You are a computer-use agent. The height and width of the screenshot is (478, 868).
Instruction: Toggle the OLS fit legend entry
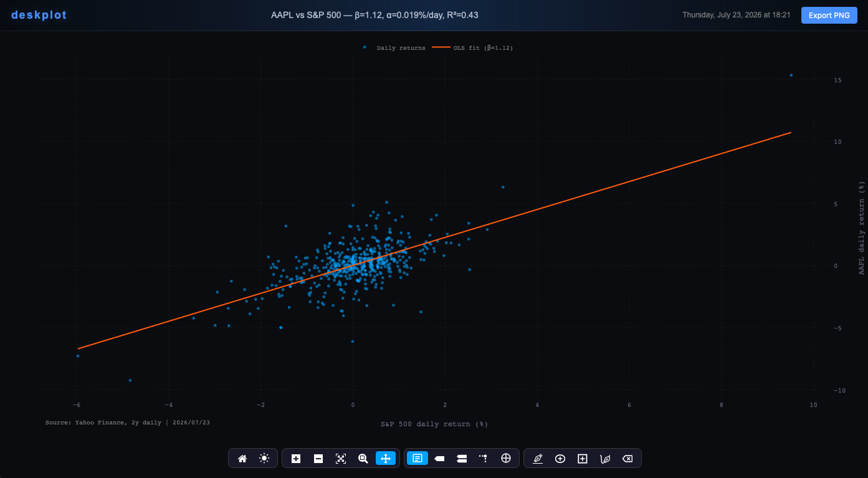[473, 48]
